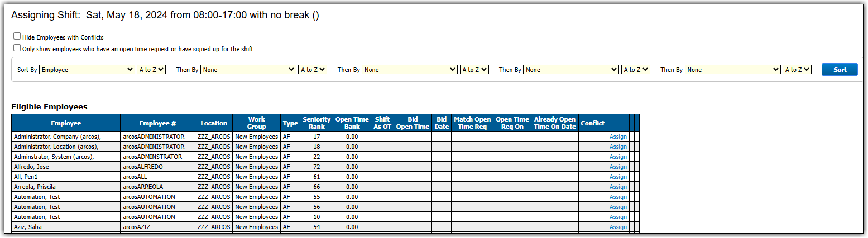868x238 pixels.
Task: Assign shift to Aziz, Saba
Action: coord(618,227)
